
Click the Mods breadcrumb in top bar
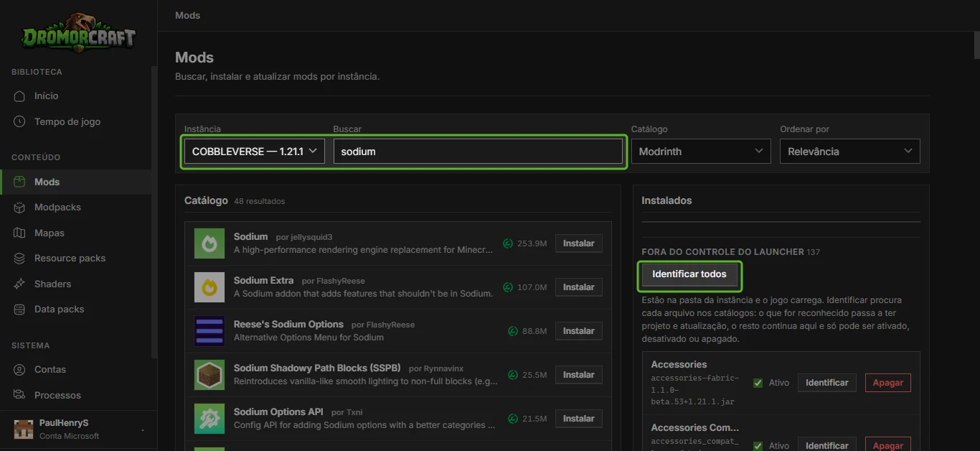pyautogui.click(x=188, y=15)
